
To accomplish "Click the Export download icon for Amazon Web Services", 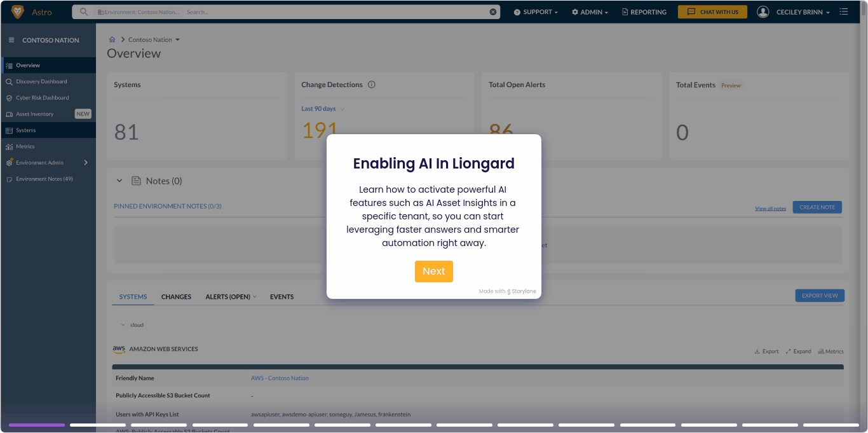I will (757, 352).
